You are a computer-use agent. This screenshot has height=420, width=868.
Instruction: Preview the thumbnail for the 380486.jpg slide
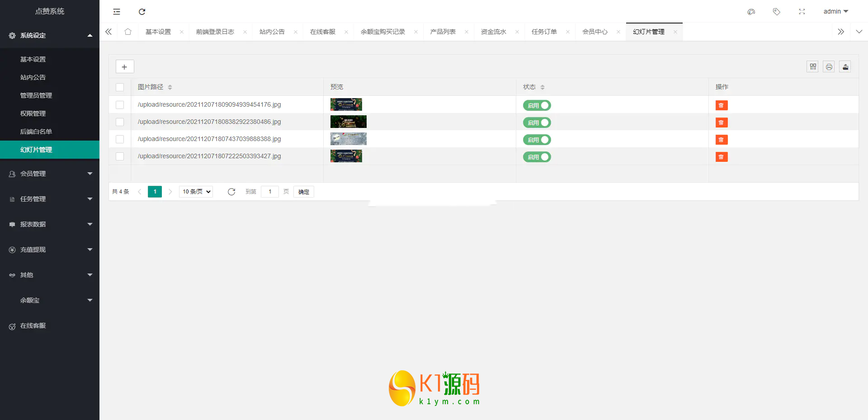click(349, 122)
